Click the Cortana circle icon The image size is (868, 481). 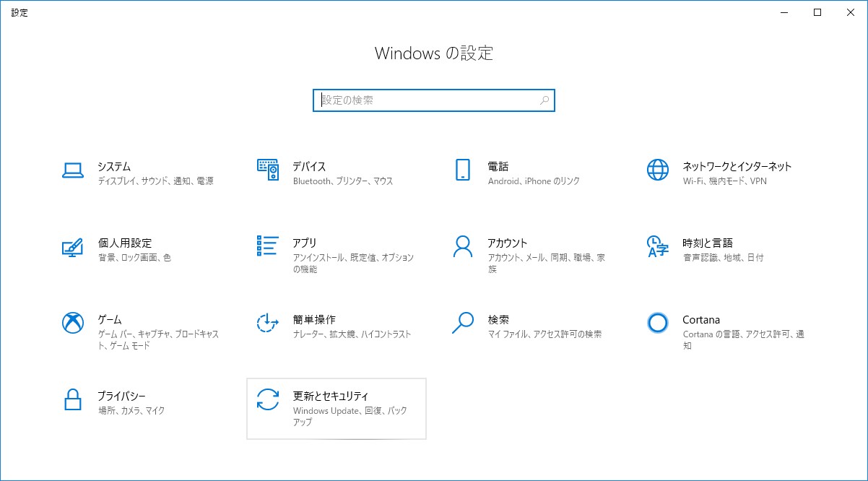658,323
